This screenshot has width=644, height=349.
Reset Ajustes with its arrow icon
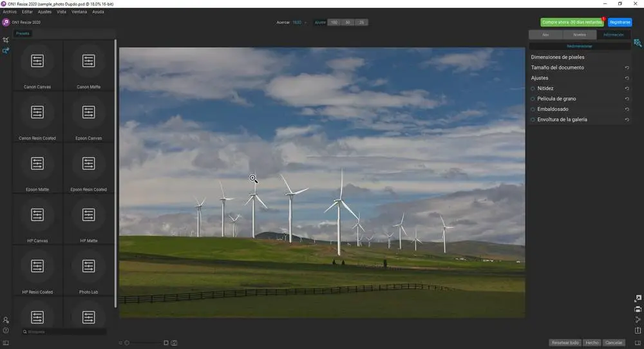pos(627,78)
